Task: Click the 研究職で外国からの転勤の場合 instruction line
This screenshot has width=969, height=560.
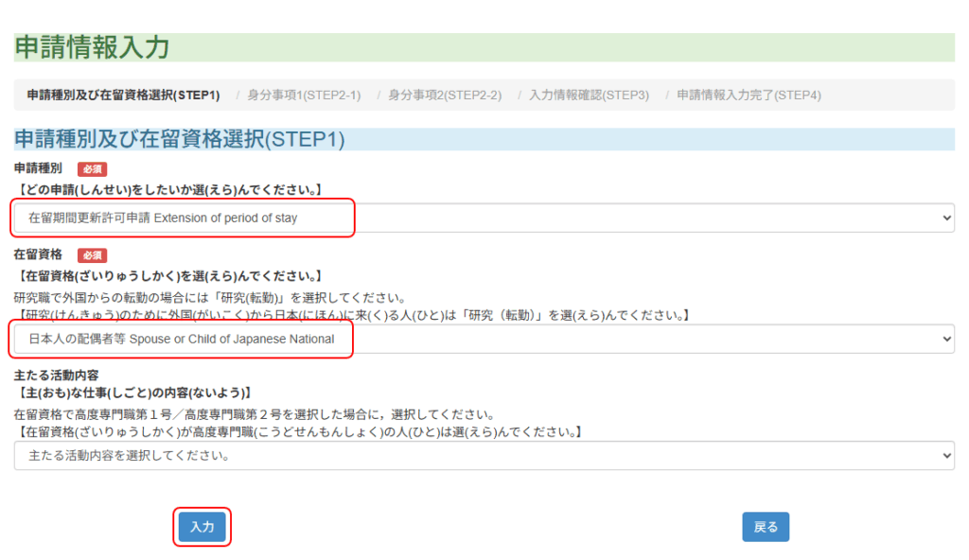Action: coord(209,297)
